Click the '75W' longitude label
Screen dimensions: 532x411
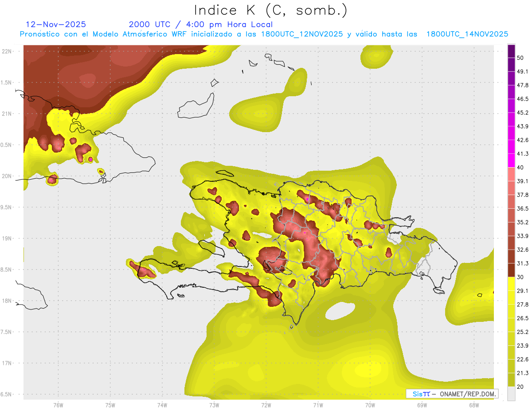110,405
